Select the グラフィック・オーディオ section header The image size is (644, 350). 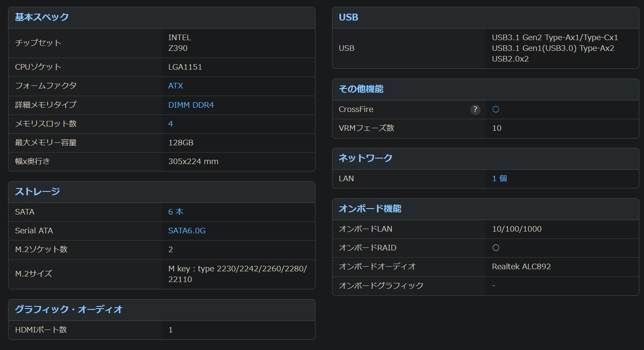click(x=69, y=309)
